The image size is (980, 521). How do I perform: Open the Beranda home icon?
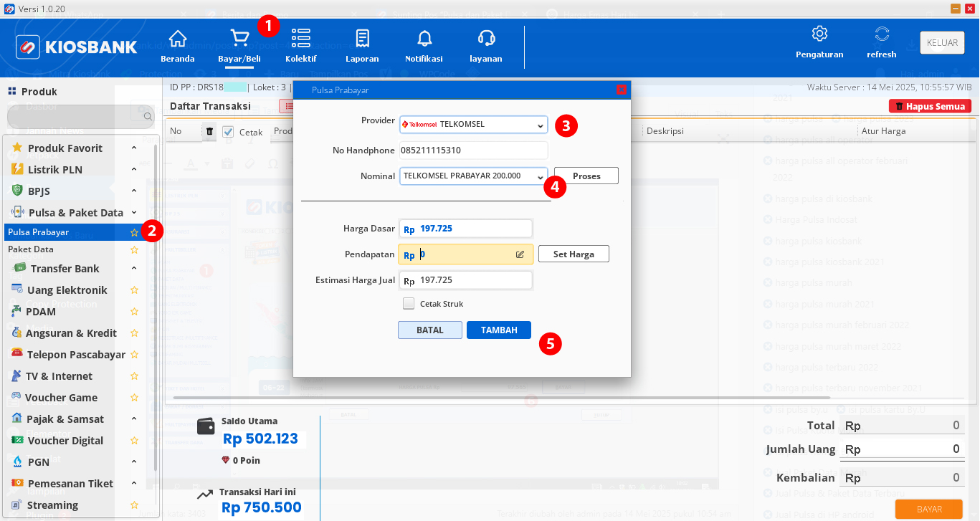(x=177, y=39)
